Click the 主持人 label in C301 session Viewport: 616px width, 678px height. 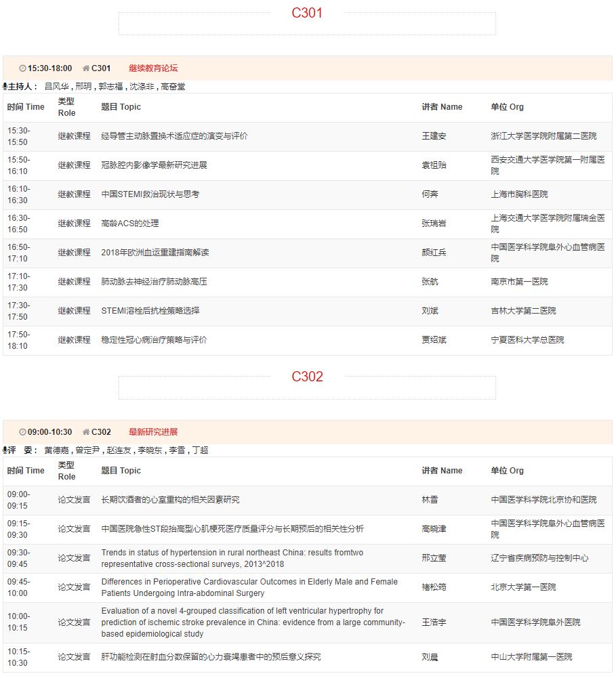[22, 87]
